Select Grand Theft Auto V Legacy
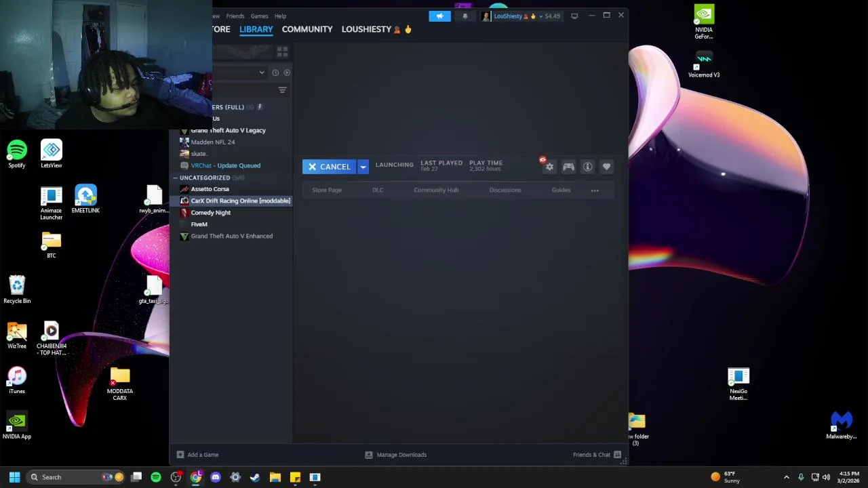The image size is (868, 488). 228,130
